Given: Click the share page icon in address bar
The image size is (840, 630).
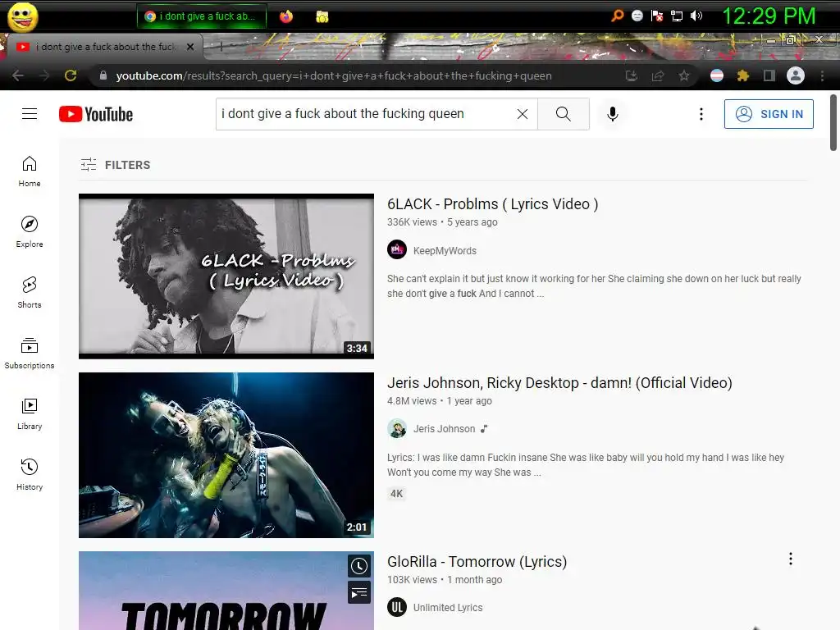Looking at the screenshot, I should tap(658, 75).
